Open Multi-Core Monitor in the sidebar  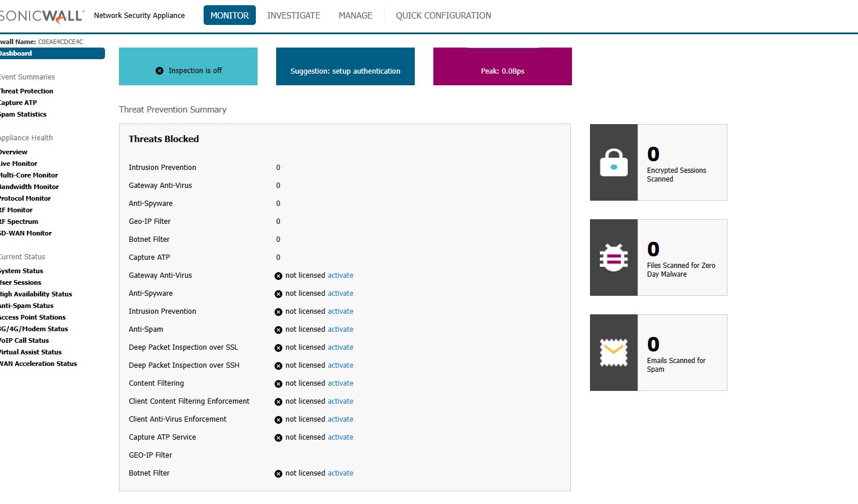(29, 175)
